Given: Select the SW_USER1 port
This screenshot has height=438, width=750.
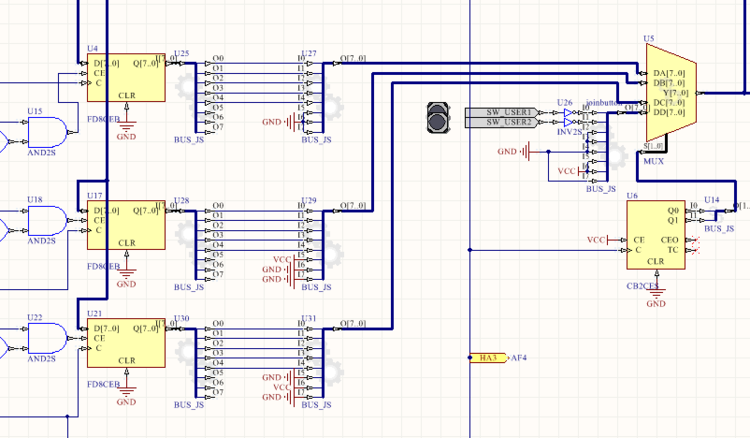Looking at the screenshot, I should click(x=507, y=112).
